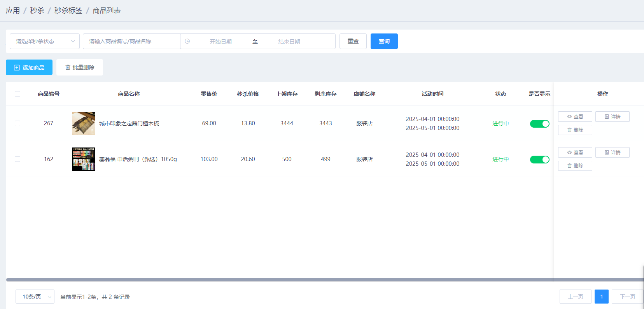Click the 添加商品 button
Screen dimensions: 644x309
tap(29, 67)
